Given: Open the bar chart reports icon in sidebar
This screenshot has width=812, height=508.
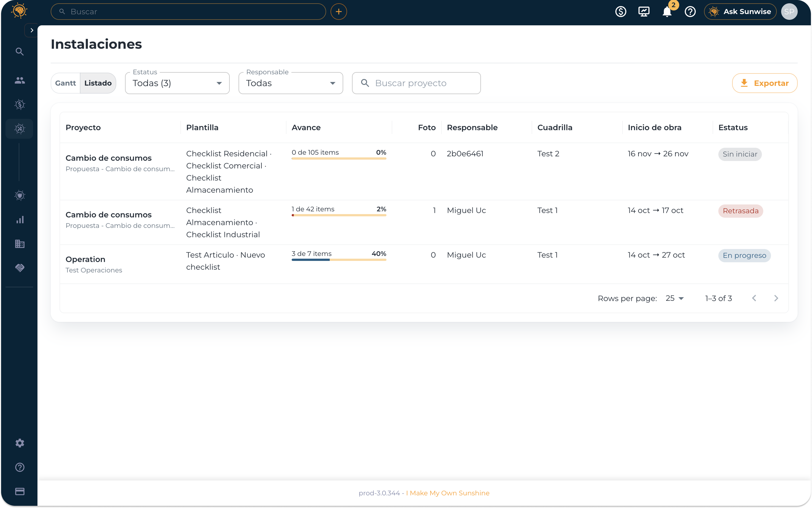Looking at the screenshot, I should 20,220.
